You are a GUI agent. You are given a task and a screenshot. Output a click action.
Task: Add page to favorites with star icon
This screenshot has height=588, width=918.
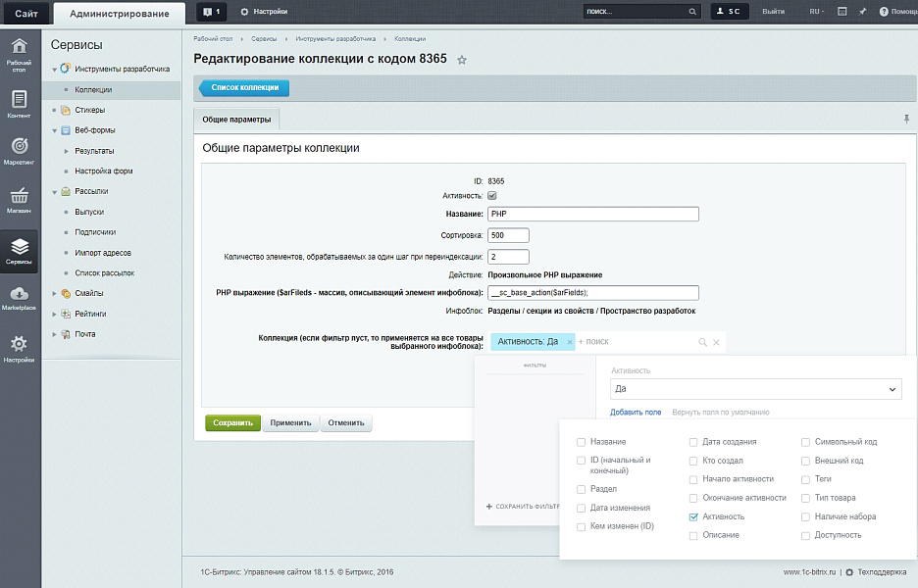462,60
